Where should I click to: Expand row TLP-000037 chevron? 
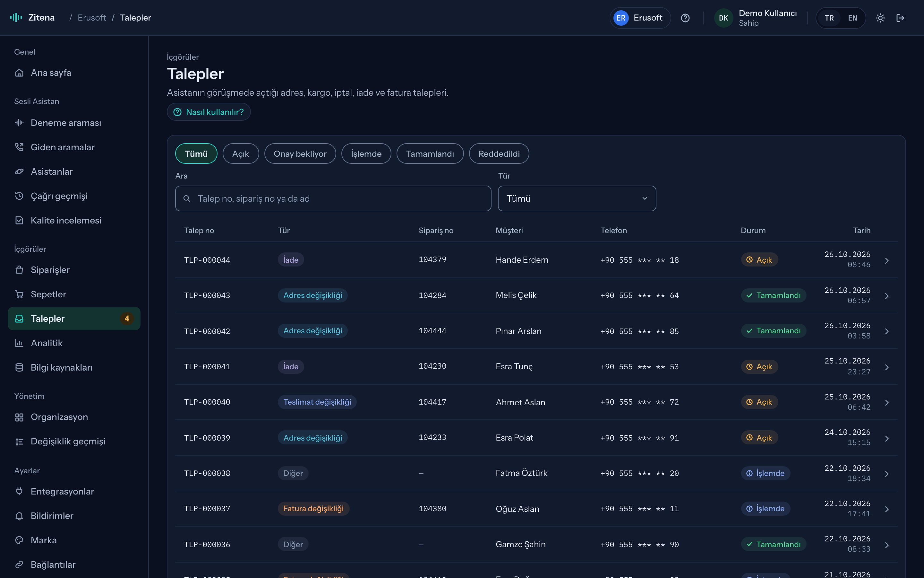coord(886,509)
